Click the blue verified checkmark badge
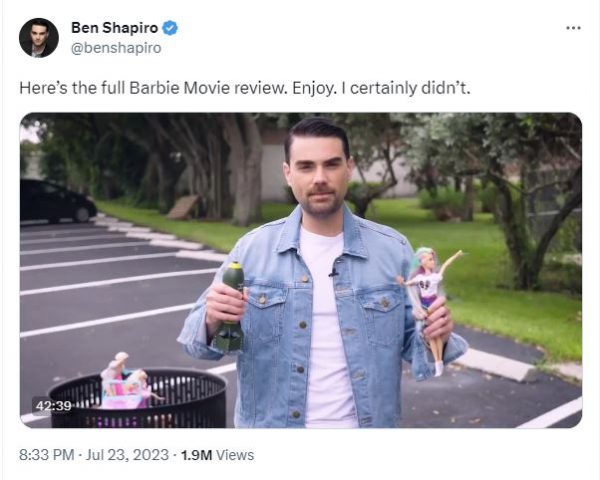Screen dimensions: 600x480 pos(170,28)
